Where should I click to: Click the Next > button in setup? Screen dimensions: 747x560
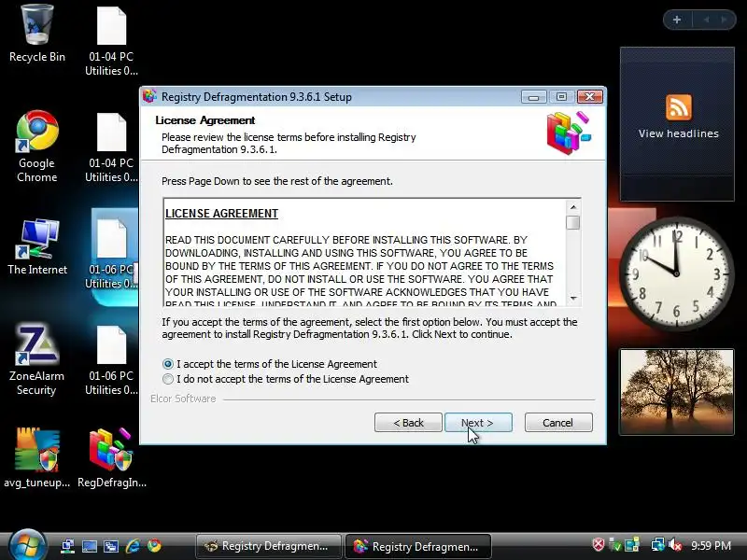pos(478,423)
